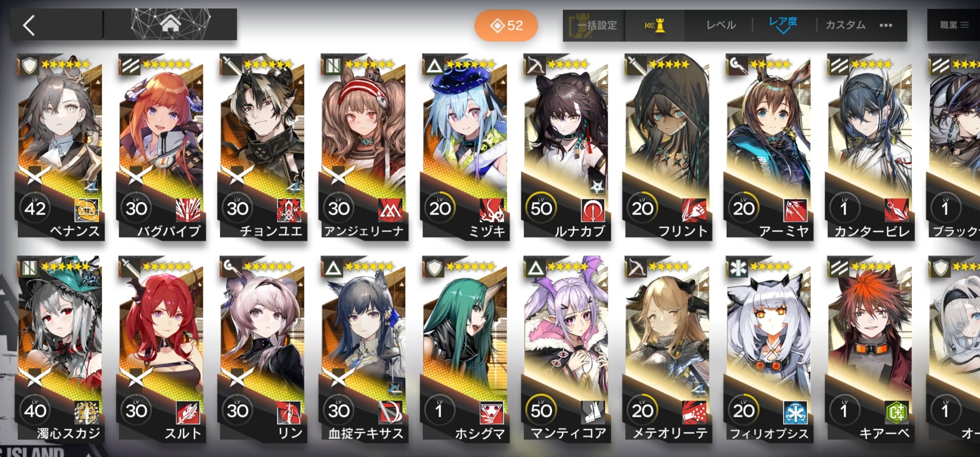Toggle the elite promotion sort icon
Viewport: 980px width, 457px height.
point(655,25)
